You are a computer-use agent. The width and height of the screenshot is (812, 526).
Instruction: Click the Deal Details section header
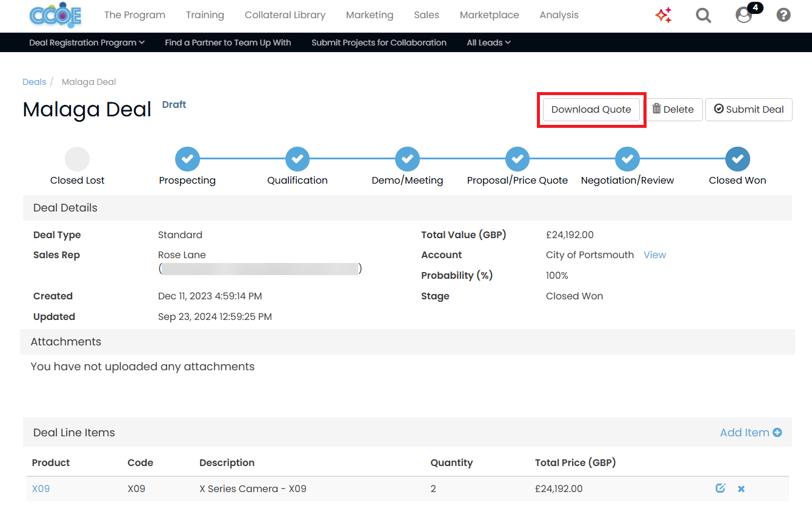(x=407, y=208)
